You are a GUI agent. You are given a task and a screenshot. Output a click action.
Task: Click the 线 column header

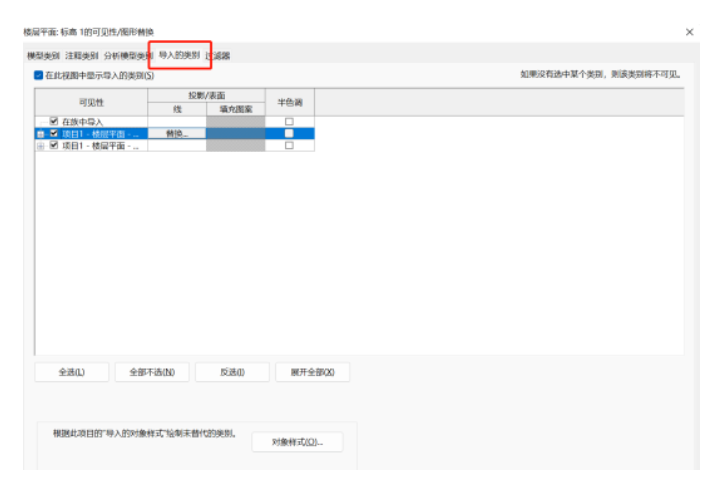click(177, 109)
